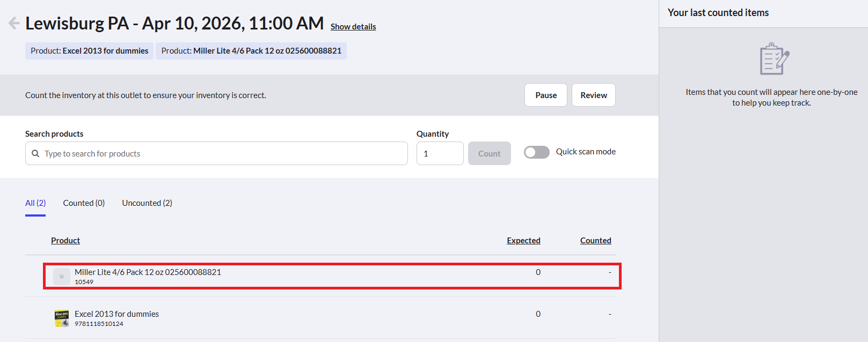Sort by the Product column header
The image size is (868, 342).
[x=65, y=241]
